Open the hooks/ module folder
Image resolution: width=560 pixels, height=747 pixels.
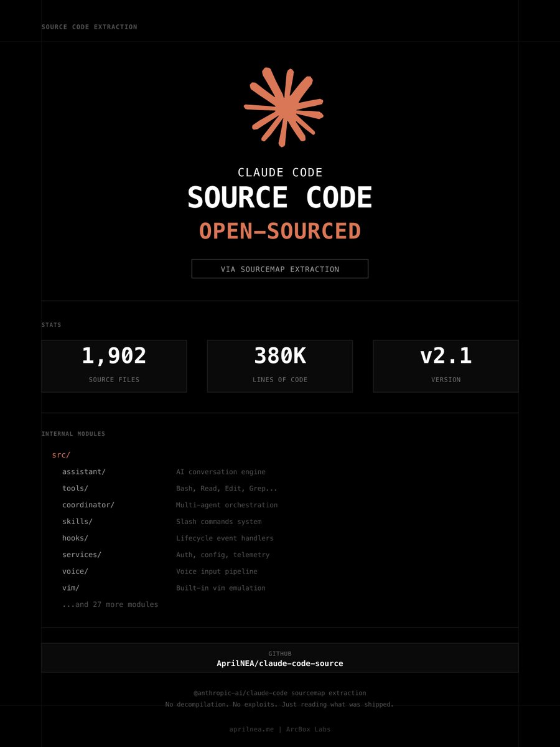coord(75,538)
